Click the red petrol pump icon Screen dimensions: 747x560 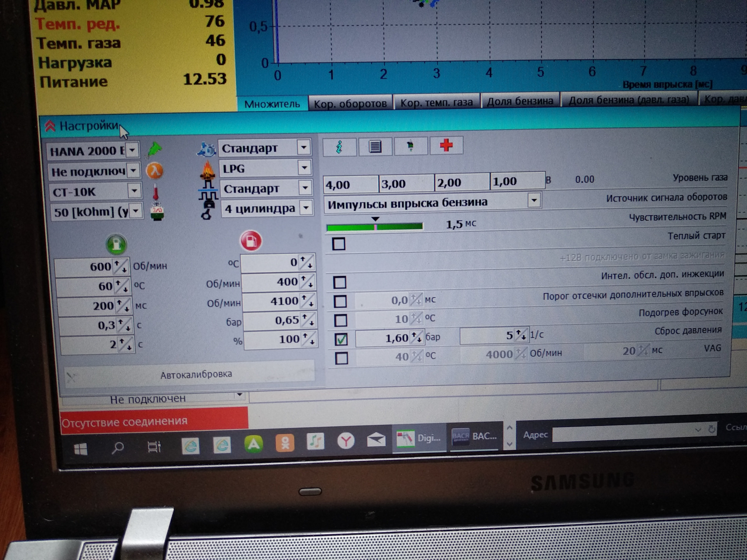coord(251,241)
